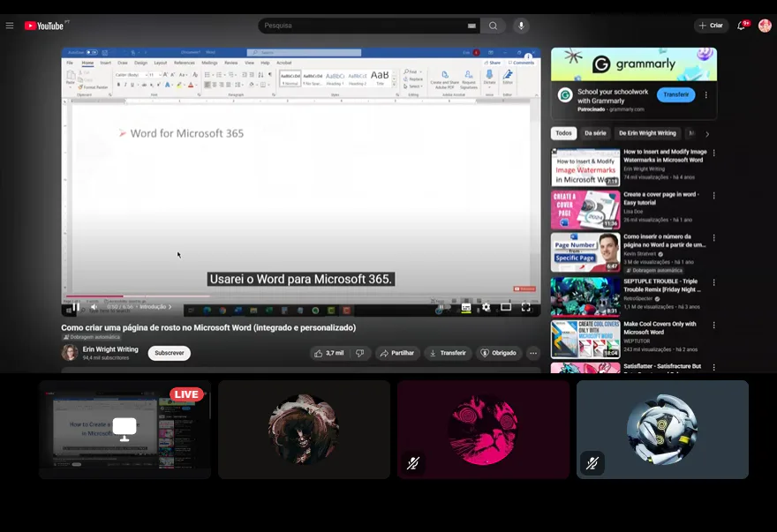The image size is (777, 532).
Task: Start voice search with microphone icon
Action: coord(521,26)
